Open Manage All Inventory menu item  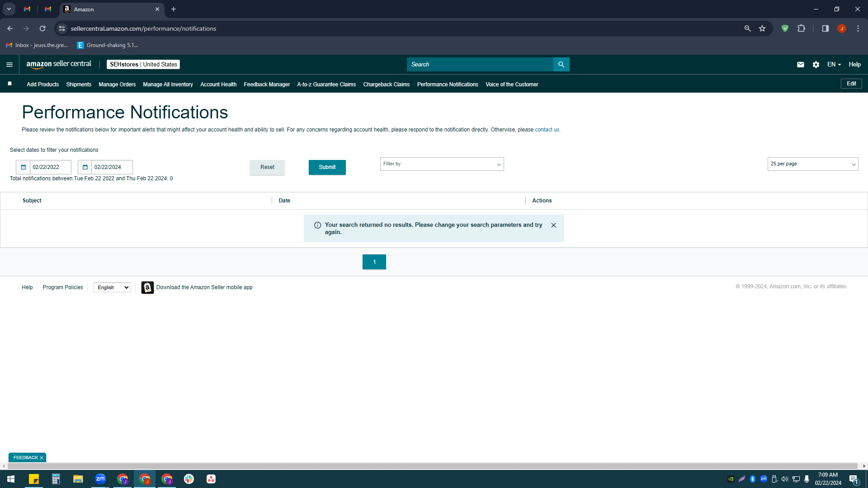168,84
